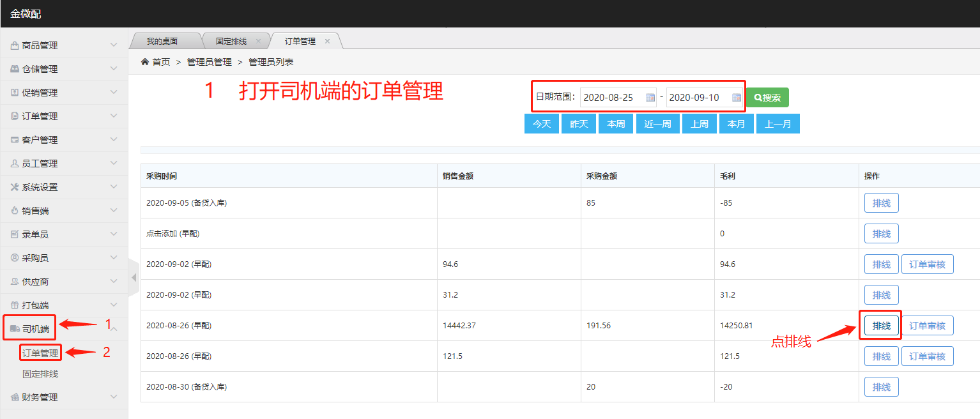Image resolution: width=980 pixels, height=419 pixels.
Task: Click 订单审核 for the 94.6 row
Action: [x=927, y=264]
